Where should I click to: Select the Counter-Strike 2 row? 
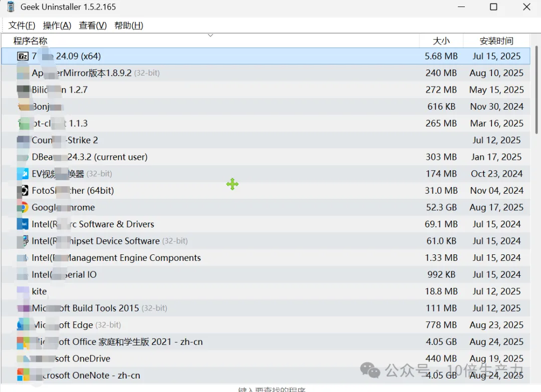click(266, 140)
